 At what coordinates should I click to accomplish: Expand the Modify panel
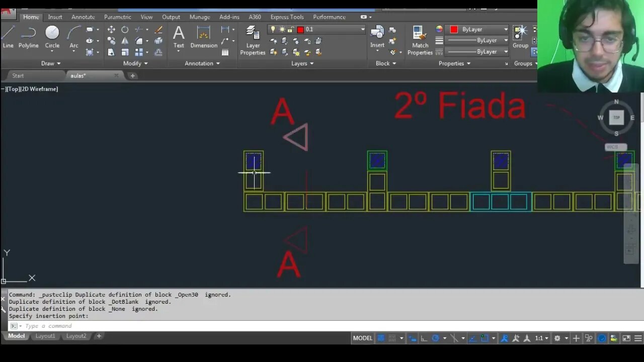pos(135,63)
